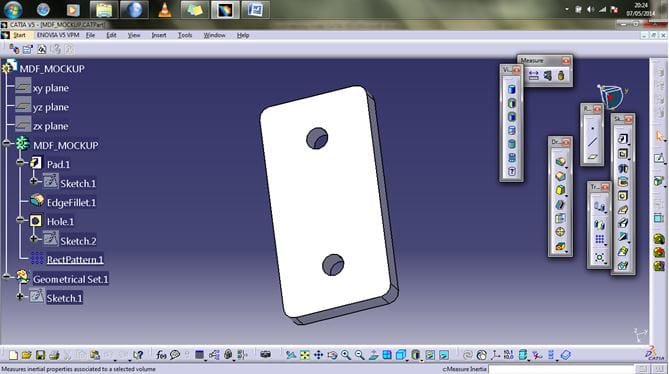The image size is (669, 374).
Task: Toggle the Isometric View cube icon
Action: [x=401, y=355]
